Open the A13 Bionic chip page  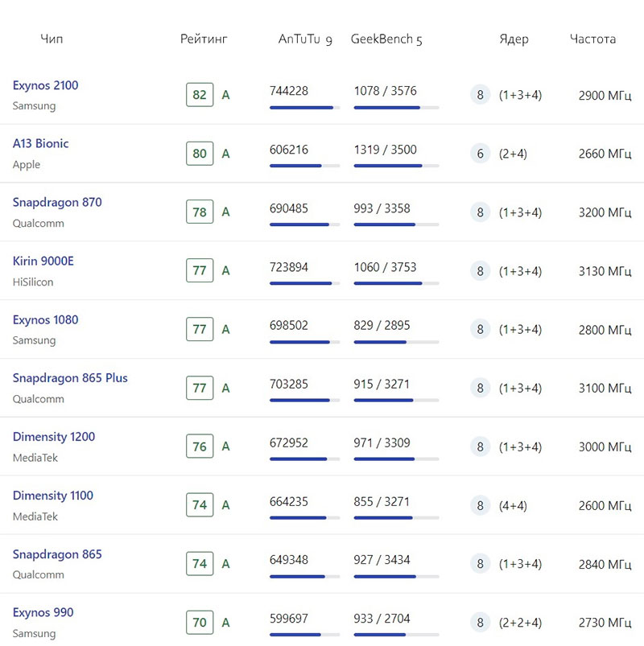pos(40,143)
